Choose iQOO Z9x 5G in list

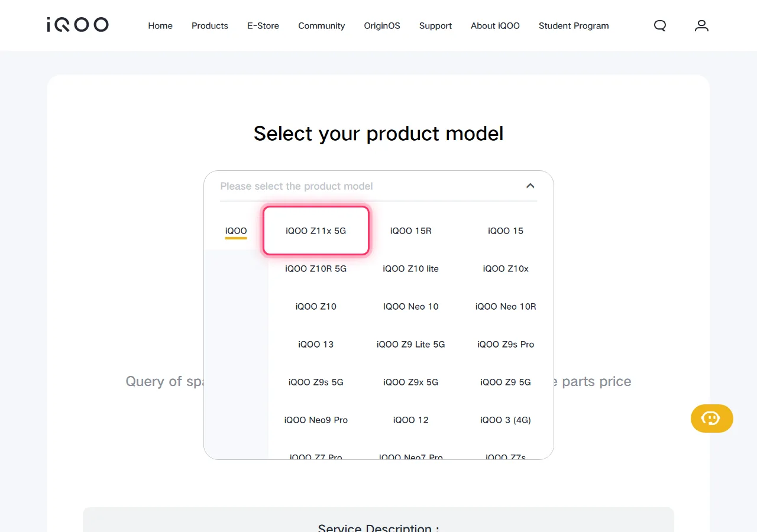(x=411, y=382)
